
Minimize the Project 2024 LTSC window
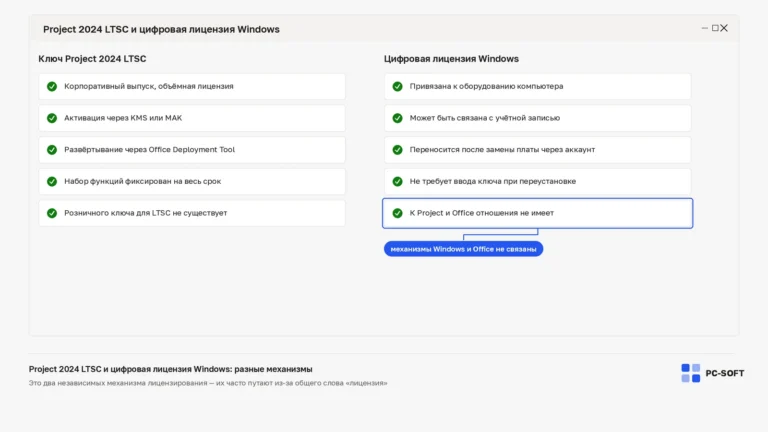tap(705, 28)
